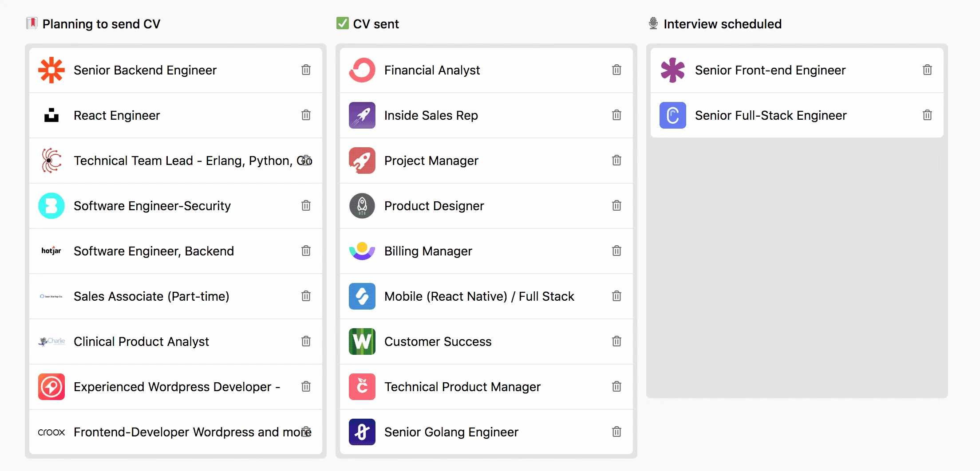
Task: Trash the Senior Golang Engineer card
Action: (616, 432)
